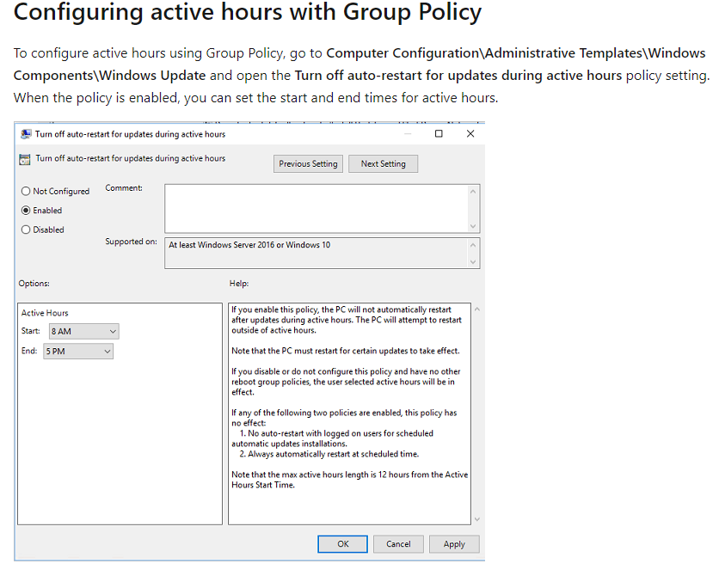Image resolution: width=719 pixels, height=588 pixels.
Task: Open the End time dropdown showing 5 PM
Action: [x=78, y=352]
